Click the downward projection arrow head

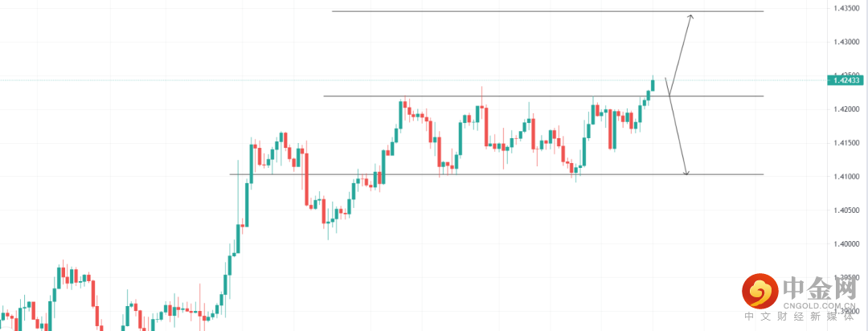click(x=686, y=171)
